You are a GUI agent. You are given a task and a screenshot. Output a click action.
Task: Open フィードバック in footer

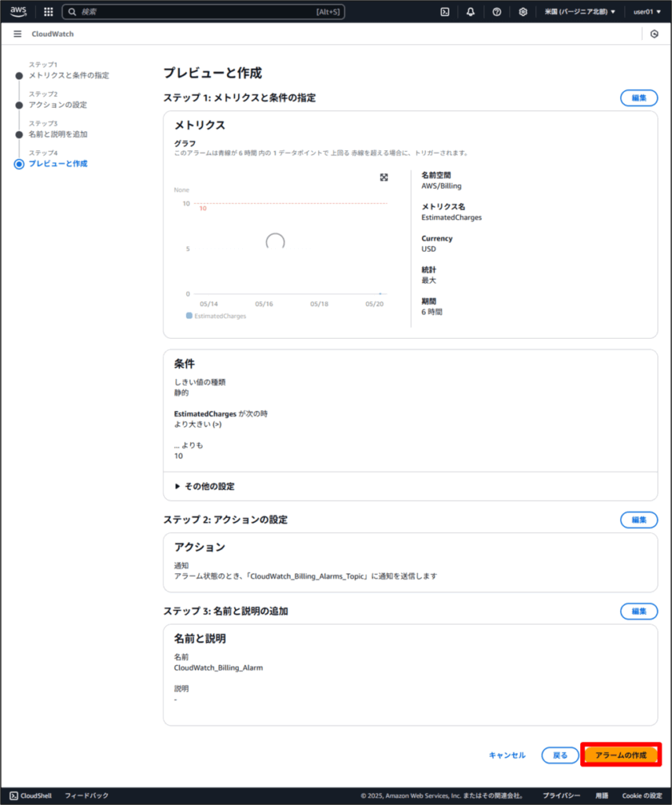click(x=86, y=796)
